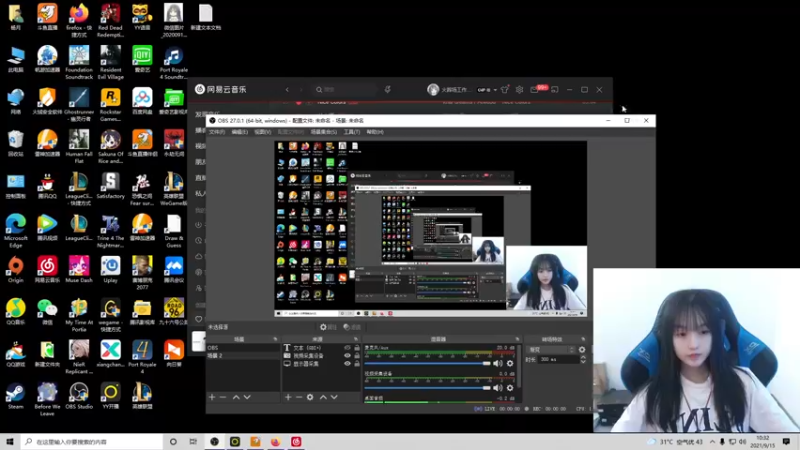
Task: Adjust 麦克风/Aux volume slider
Action: [x=428, y=363]
